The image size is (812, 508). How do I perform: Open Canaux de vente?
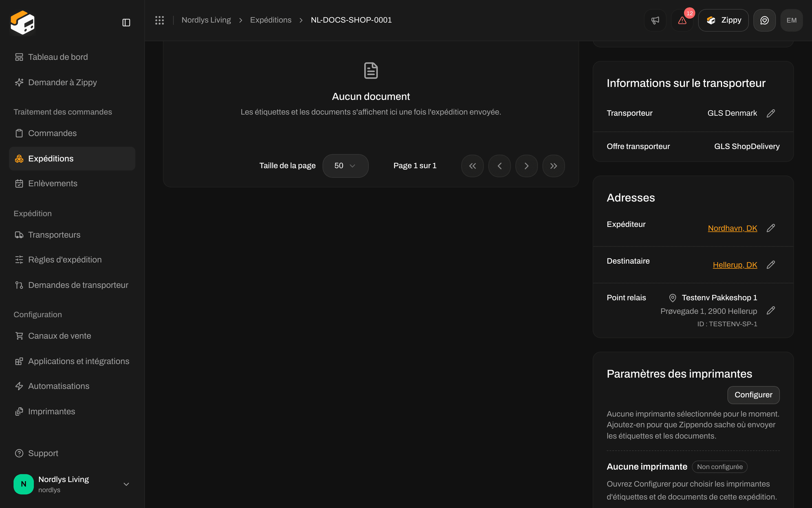[x=72, y=336]
